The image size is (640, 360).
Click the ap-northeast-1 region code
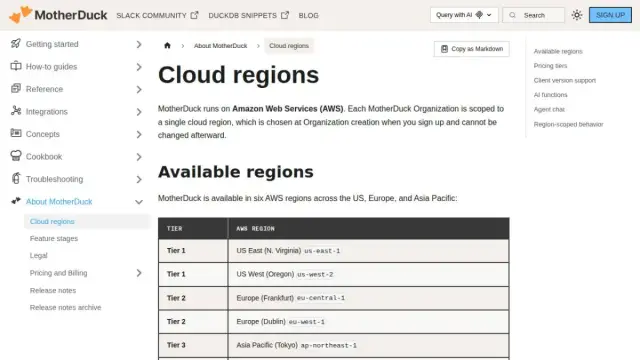click(329, 345)
